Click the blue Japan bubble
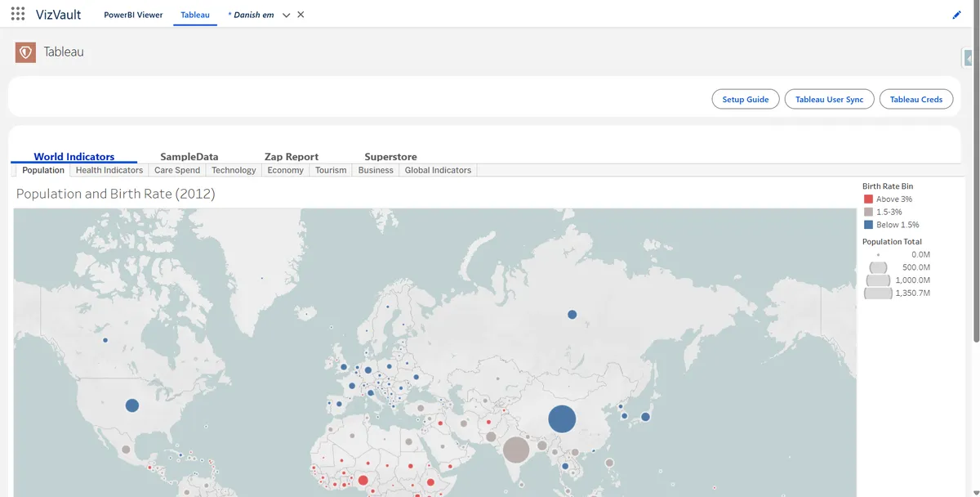 tap(645, 417)
